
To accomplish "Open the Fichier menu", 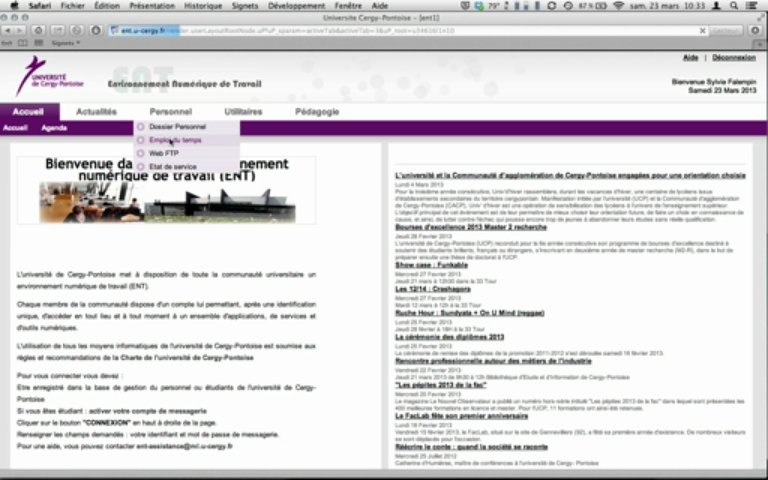I will (72, 6).
